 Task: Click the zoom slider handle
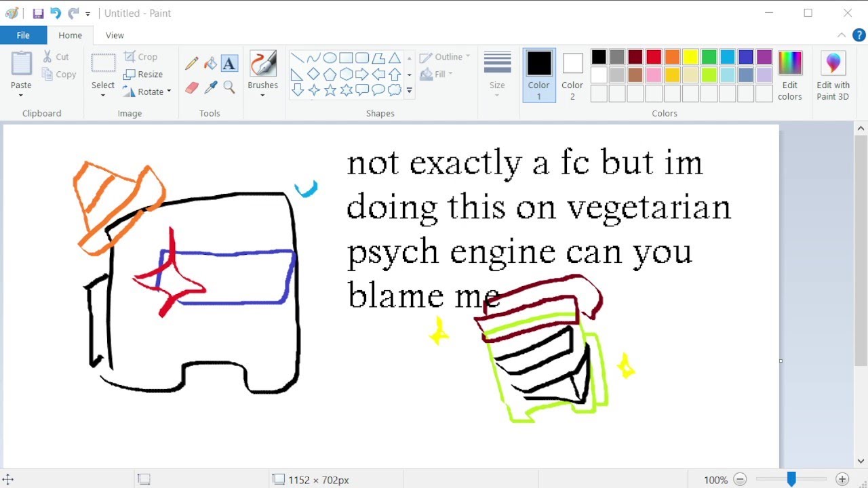coord(791,479)
